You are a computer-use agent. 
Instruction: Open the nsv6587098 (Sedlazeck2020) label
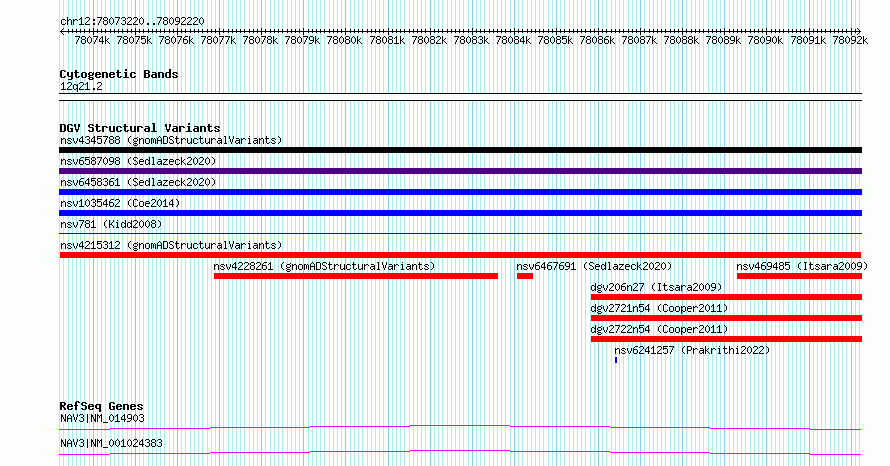pos(138,161)
